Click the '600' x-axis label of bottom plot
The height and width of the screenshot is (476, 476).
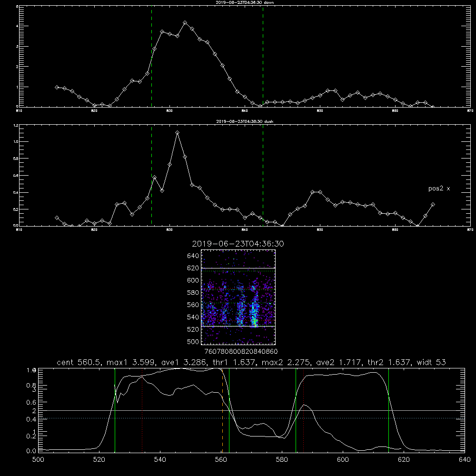click(x=343, y=460)
